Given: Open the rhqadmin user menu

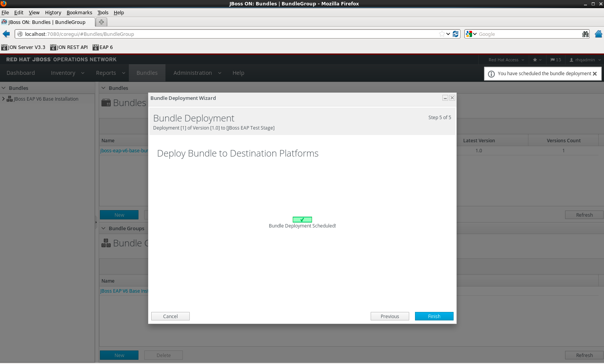Looking at the screenshot, I should [585, 60].
